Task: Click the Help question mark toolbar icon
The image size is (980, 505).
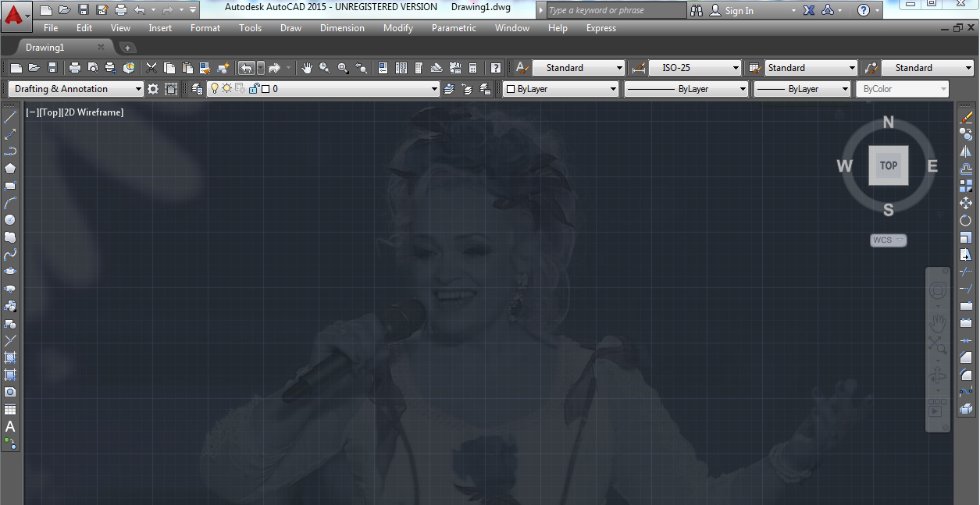Action: coord(495,68)
